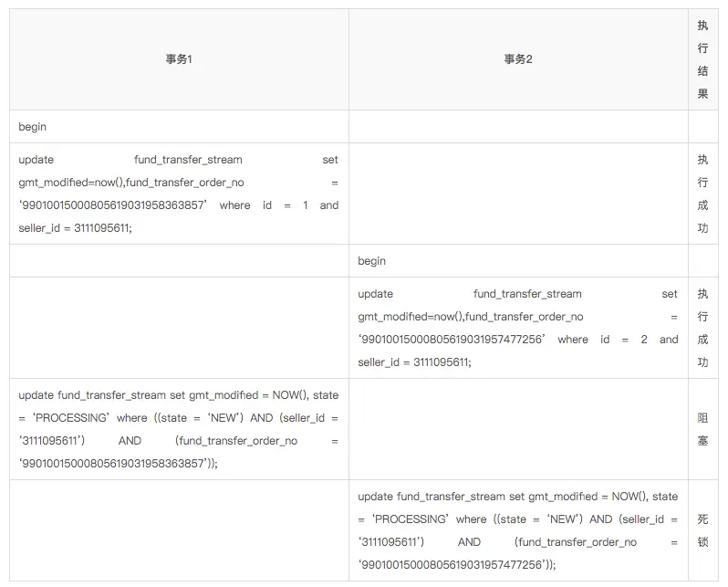Click second 执行成功 result beside 事务2 update

(x=703, y=328)
